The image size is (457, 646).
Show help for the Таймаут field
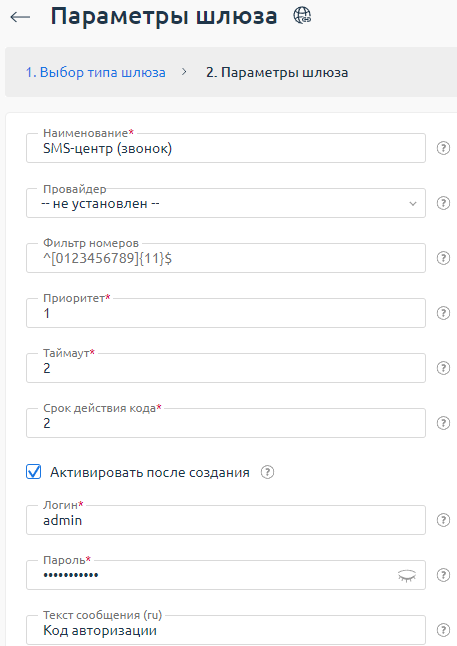pyautogui.click(x=443, y=368)
